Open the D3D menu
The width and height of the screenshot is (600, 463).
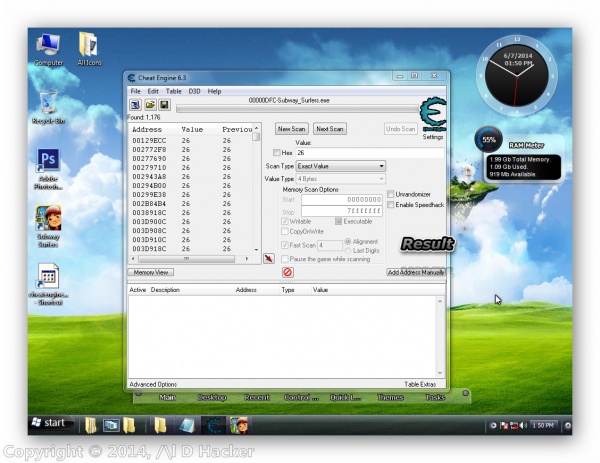[193, 91]
